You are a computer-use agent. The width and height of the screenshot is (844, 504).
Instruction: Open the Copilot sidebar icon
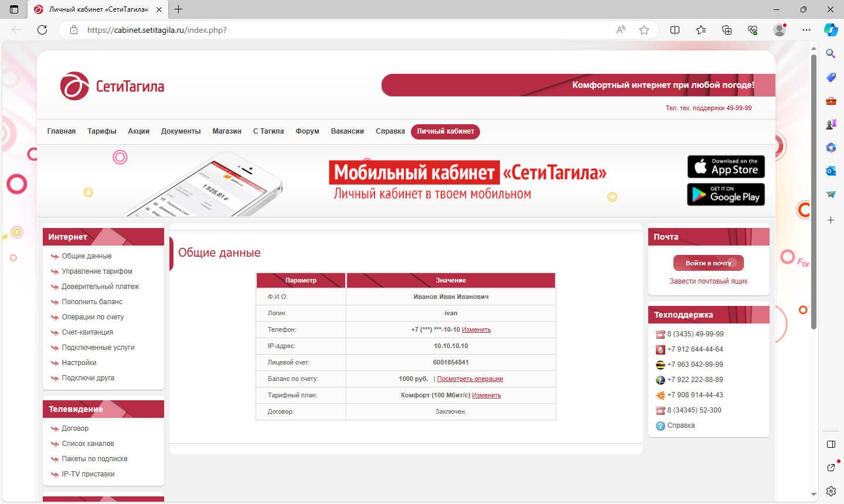[831, 30]
